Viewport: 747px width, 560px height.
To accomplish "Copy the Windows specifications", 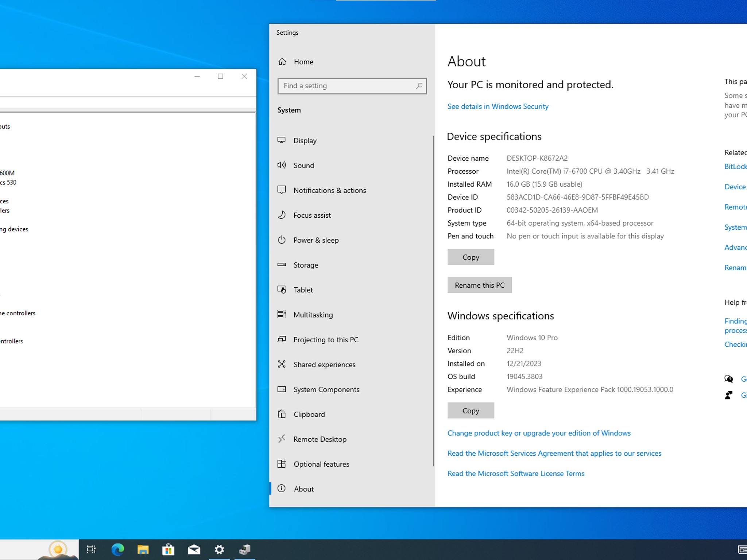I will click(x=471, y=411).
